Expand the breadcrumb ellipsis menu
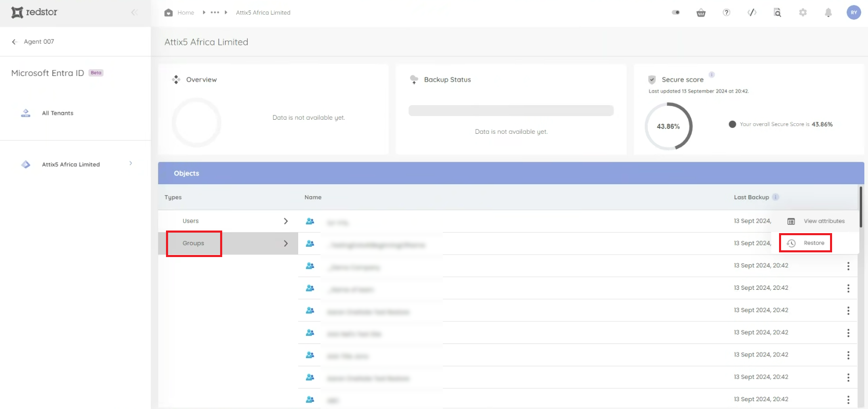This screenshot has width=868, height=409. 215,12
